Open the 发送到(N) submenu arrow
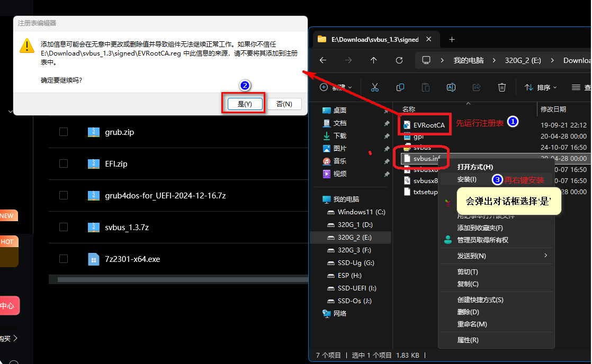 (x=545, y=256)
